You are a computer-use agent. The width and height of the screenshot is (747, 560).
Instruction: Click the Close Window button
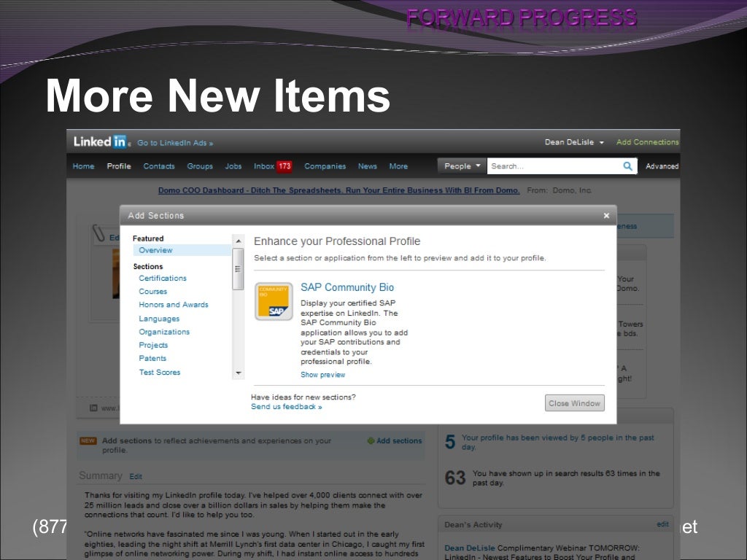(x=575, y=402)
